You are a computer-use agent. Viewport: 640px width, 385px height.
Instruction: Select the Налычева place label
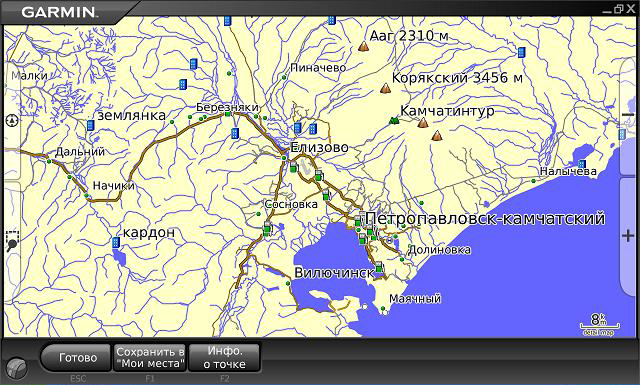568,171
